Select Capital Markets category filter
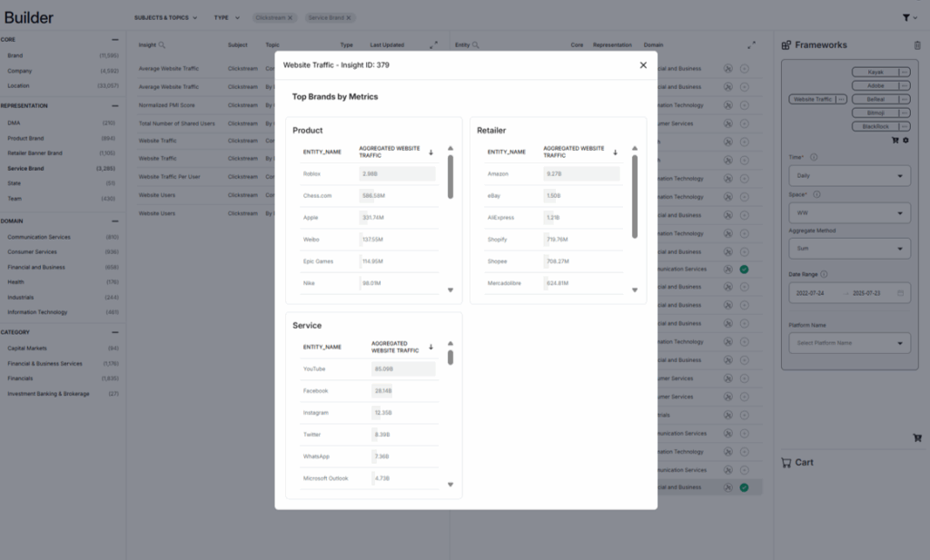This screenshot has height=560, width=930. pyautogui.click(x=26, y=349)
